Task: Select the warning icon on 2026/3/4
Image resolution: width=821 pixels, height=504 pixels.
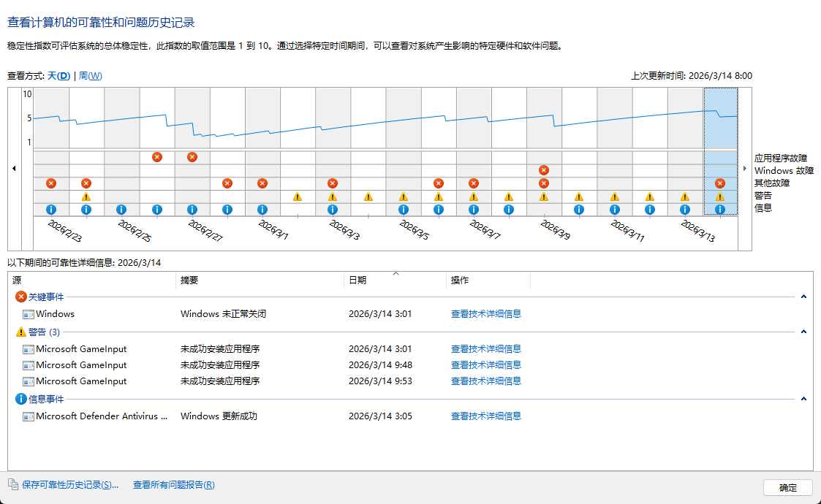Action: pyautogui.click(x=368, y=196)
